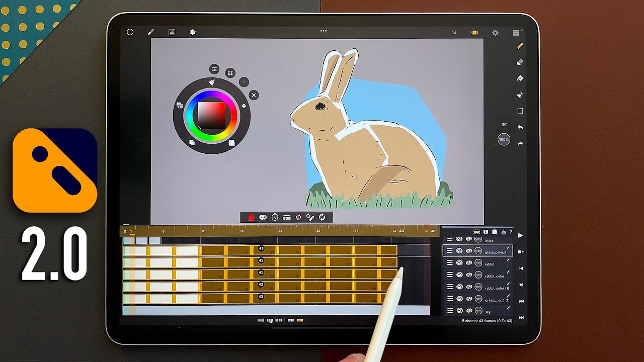
Task: Tap the brush icon atop color wheel
Action: tap(212, 82)
